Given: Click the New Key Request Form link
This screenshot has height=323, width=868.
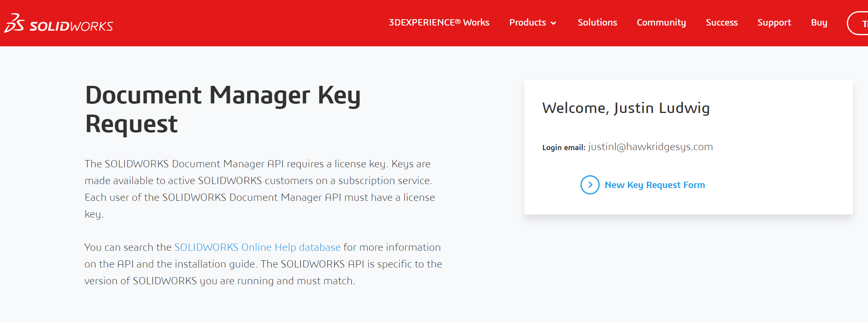Looking at the screenshot, I should [655, 185].
